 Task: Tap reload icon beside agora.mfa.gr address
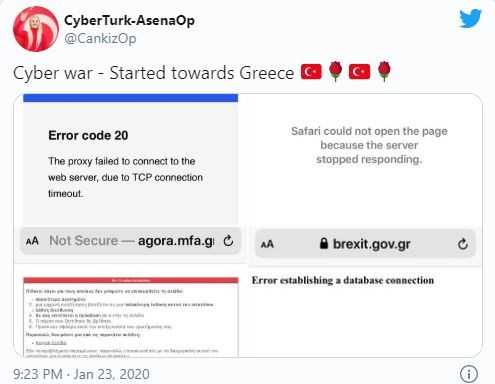(228, 240)
